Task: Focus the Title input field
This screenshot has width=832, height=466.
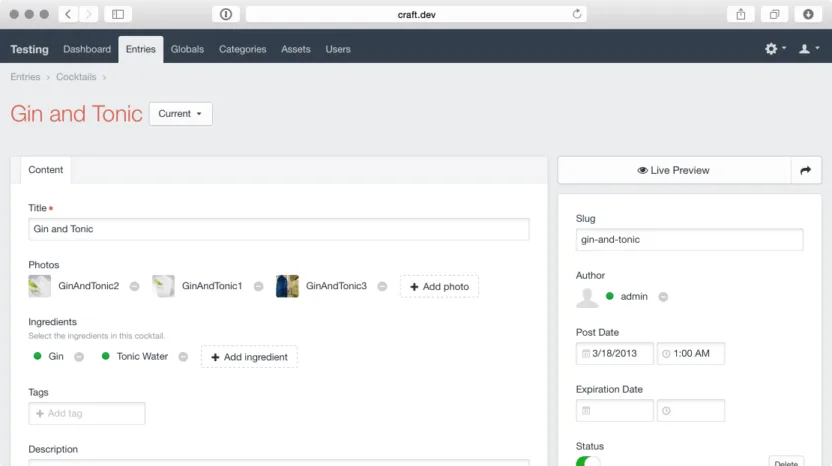Action: click(279, 229)
